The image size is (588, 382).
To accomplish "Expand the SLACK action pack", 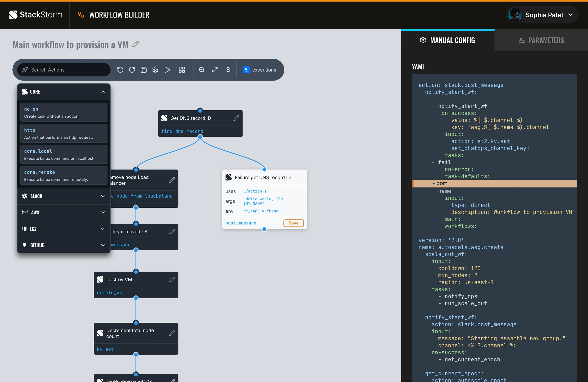I will (103, 196).
